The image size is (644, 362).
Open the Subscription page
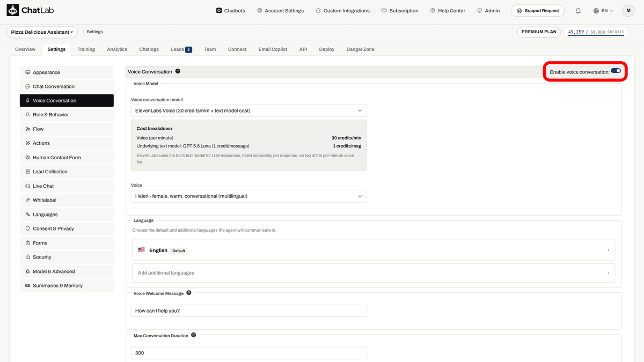pyautogui.click(x=400, y=11)
